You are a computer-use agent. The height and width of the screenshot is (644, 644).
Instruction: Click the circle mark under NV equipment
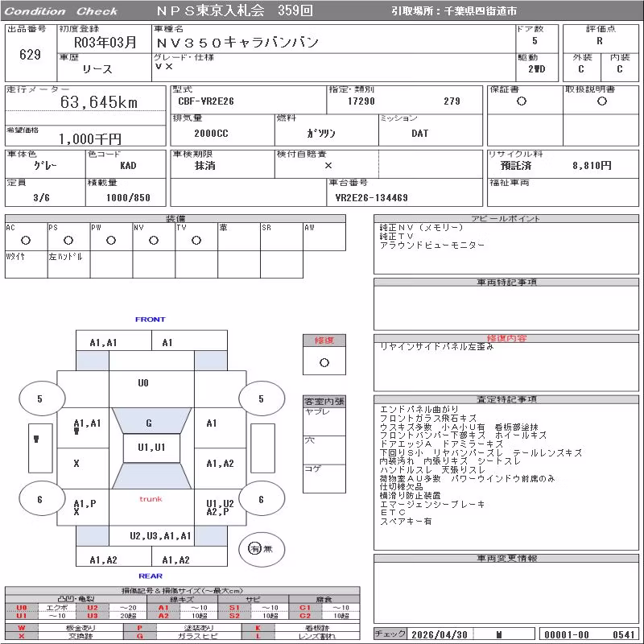point(154,240)
